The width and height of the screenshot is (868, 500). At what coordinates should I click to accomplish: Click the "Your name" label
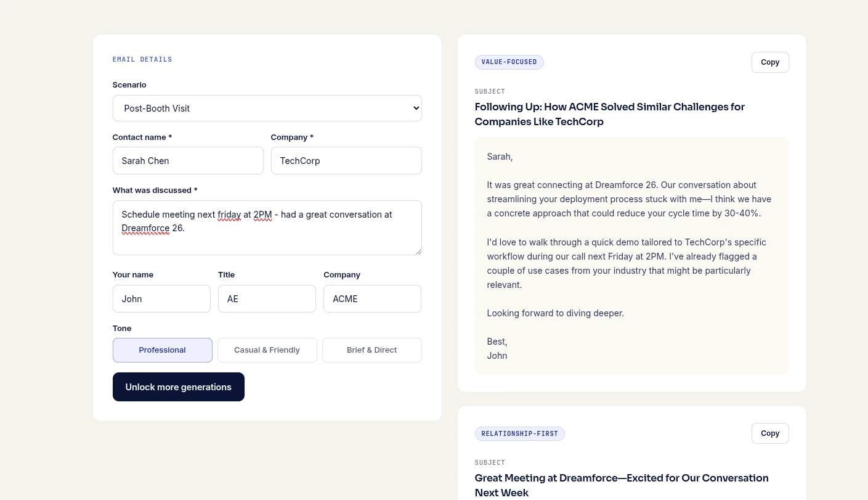133,275
